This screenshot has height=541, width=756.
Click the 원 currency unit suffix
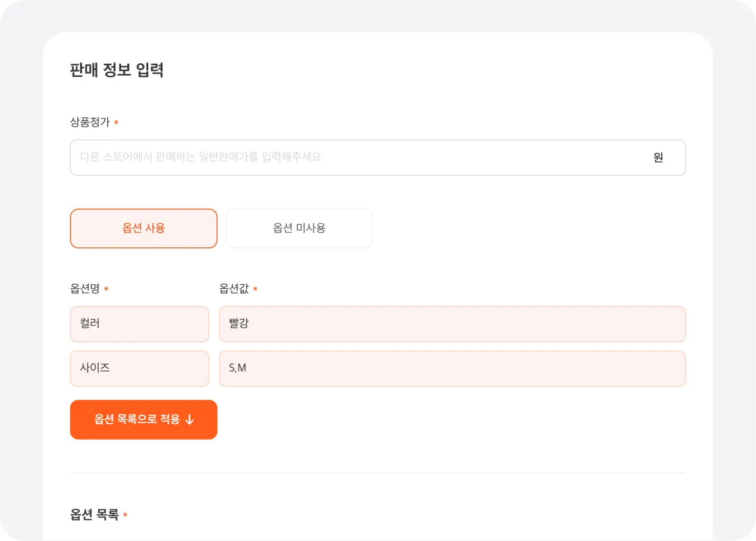[x=658, y=157]
